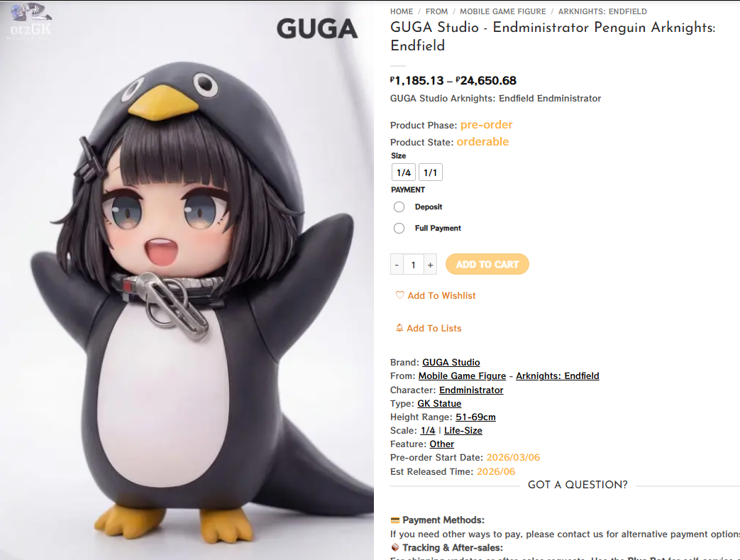Viewport: 740px width, 560px height.
Task: Open ARKNIGHTS: ENDFIELD breadcrumb link
Action: [x=602, y=11]
